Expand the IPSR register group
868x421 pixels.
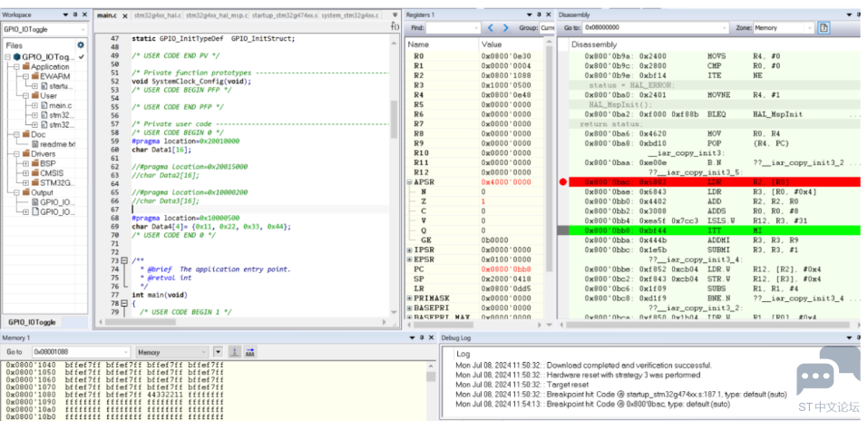tap(410, 250)
